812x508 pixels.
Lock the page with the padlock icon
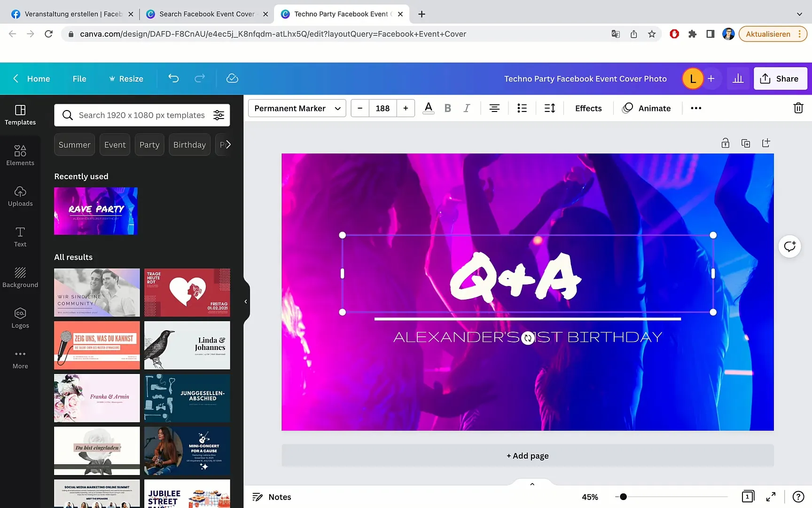[x=726, y=143]
